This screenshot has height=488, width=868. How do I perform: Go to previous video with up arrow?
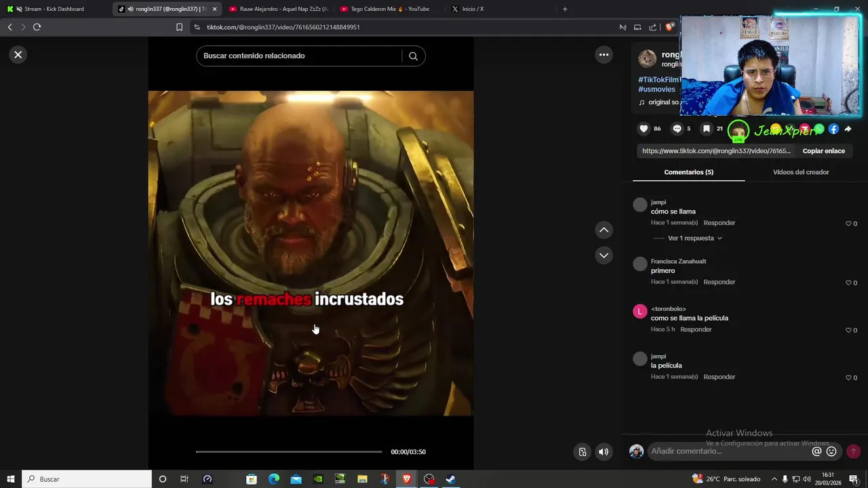click(604, 230)
